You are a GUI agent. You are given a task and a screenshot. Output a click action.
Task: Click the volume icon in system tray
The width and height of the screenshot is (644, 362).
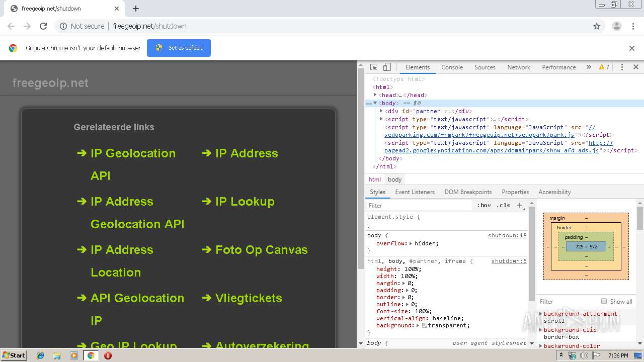coord(584,355)
